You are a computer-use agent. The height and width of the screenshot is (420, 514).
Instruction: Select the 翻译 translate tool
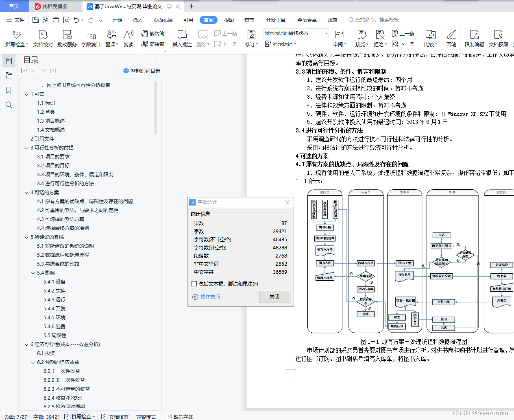click(111, 39)
